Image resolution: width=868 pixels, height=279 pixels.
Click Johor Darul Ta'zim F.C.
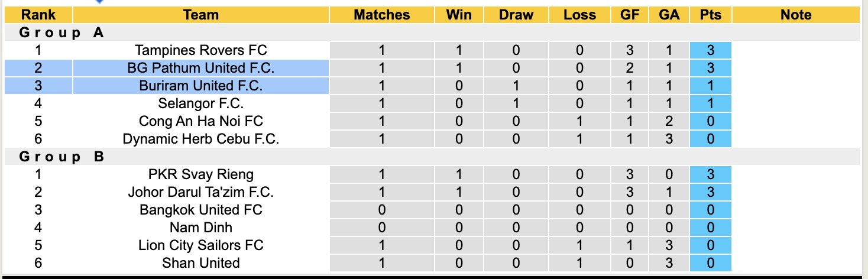pos(200,192)
